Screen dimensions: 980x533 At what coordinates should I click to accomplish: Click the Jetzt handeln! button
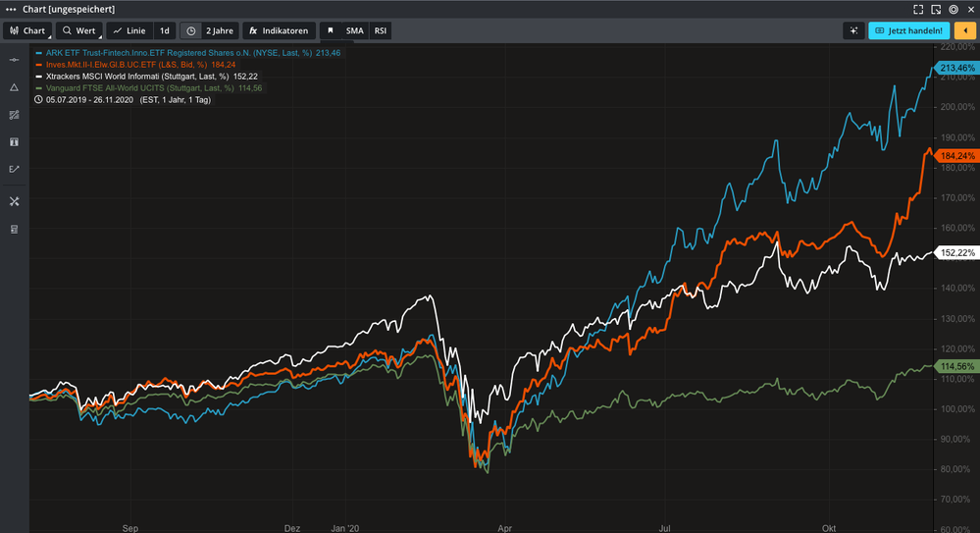(909, 30)
